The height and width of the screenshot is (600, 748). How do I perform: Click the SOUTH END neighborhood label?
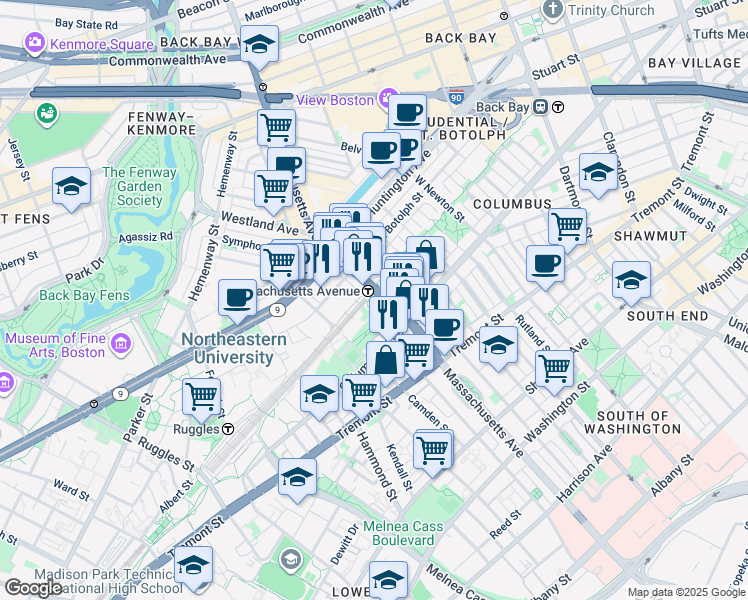668,316
